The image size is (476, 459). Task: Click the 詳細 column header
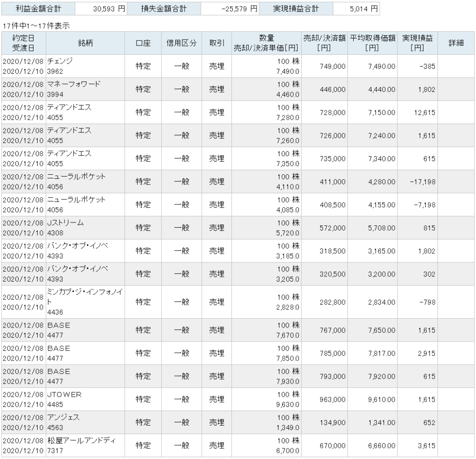click(x=456, y=43)
